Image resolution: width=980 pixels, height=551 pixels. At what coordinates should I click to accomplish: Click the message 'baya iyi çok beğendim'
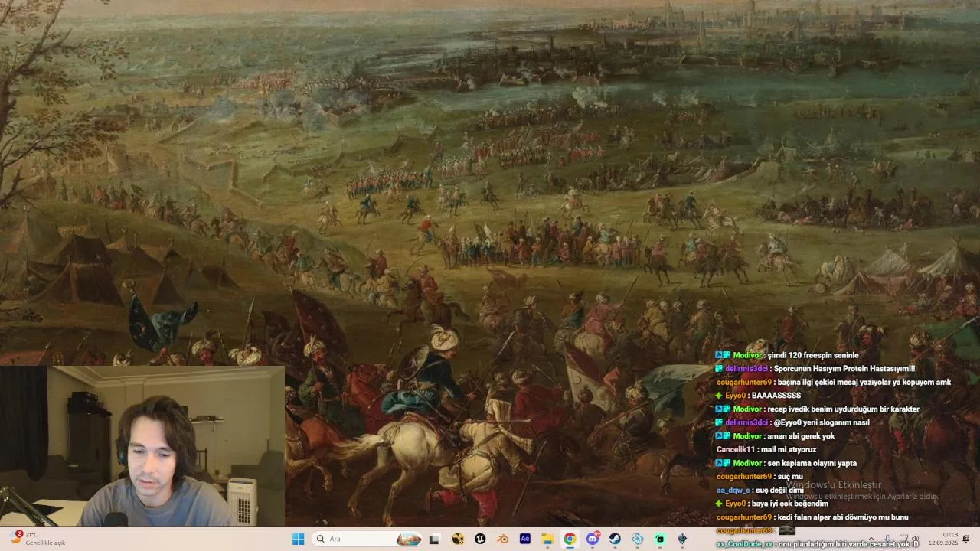(x=790, y=504)
